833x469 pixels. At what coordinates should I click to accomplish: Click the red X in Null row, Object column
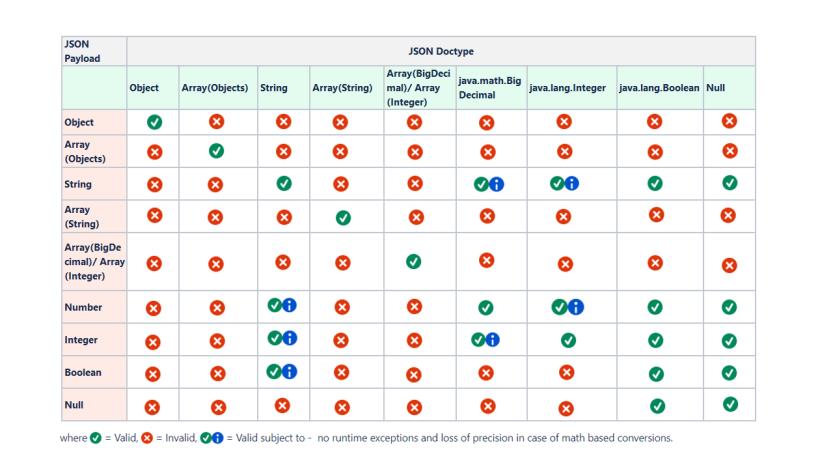tap(154, 408)
